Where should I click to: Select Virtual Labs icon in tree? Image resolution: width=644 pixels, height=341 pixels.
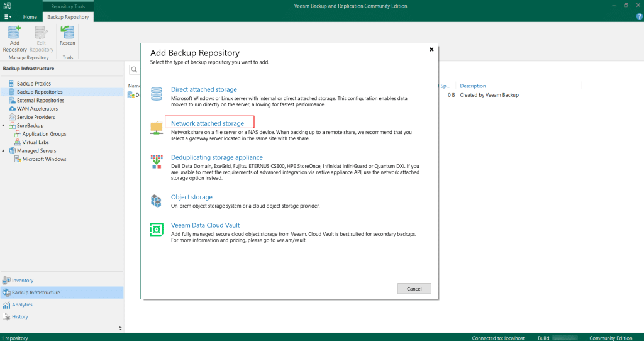click(18, 142)
